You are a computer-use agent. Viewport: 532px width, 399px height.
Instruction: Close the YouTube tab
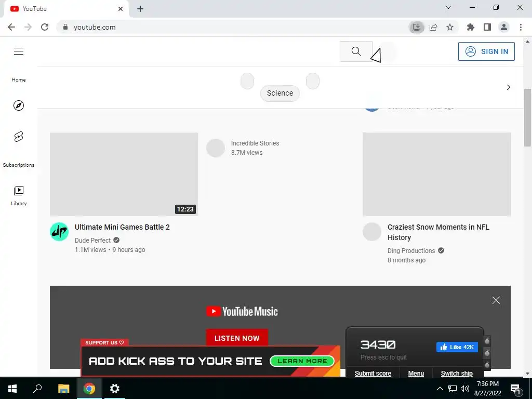pyautogui.click(x=121, y=9)
